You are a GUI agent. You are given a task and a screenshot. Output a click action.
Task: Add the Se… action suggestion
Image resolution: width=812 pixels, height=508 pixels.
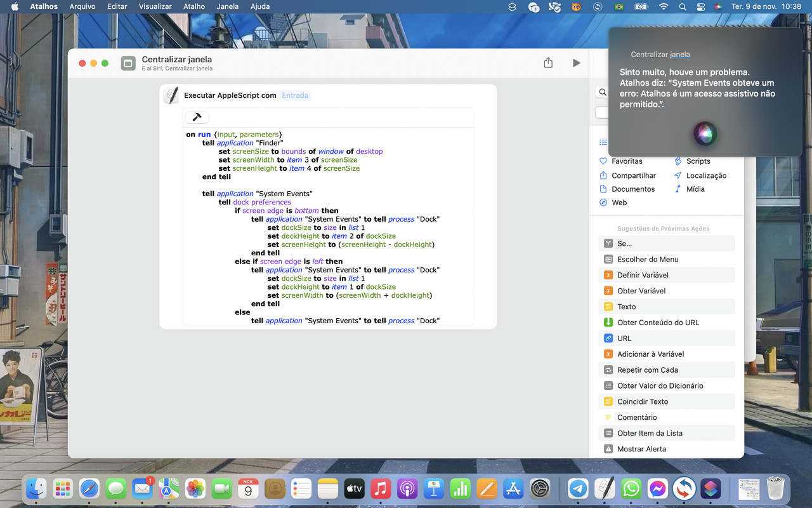coord(667,243)
